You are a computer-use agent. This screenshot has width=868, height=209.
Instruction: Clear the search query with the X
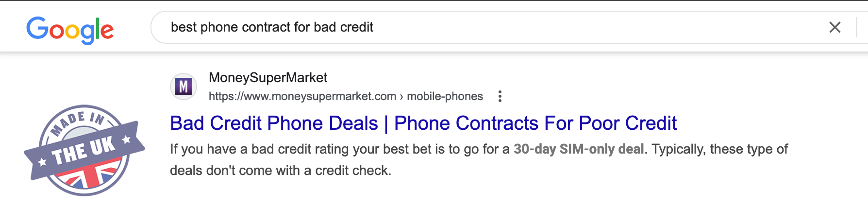(x=835, y=27)
